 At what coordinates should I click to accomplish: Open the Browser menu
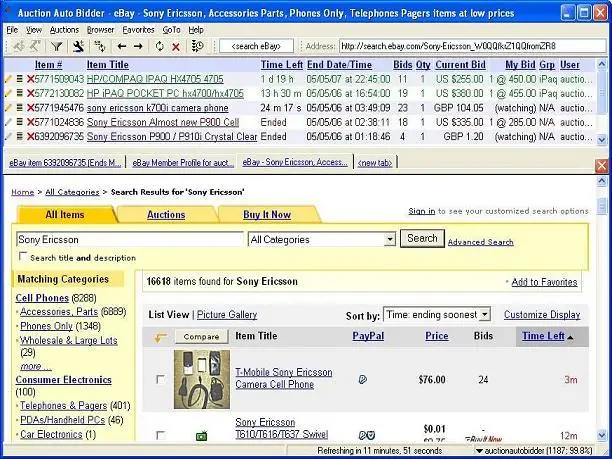[100, 30]
